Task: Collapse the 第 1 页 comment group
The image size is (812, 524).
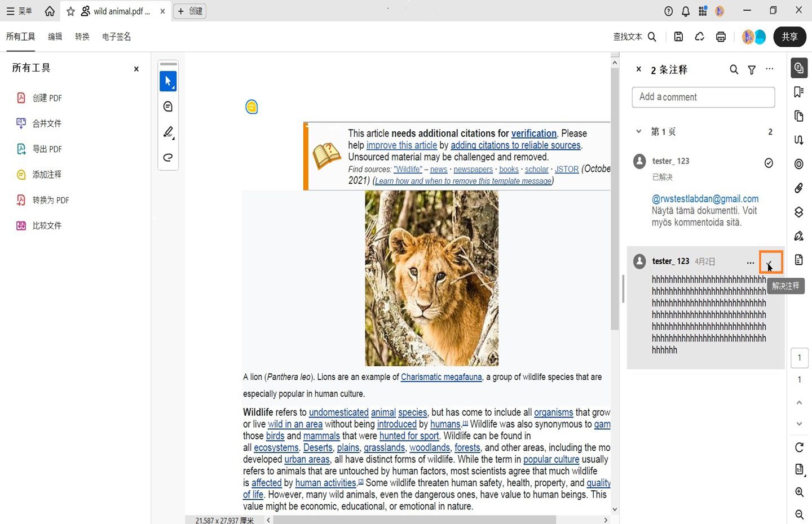Action: click(x=638, y=132)
